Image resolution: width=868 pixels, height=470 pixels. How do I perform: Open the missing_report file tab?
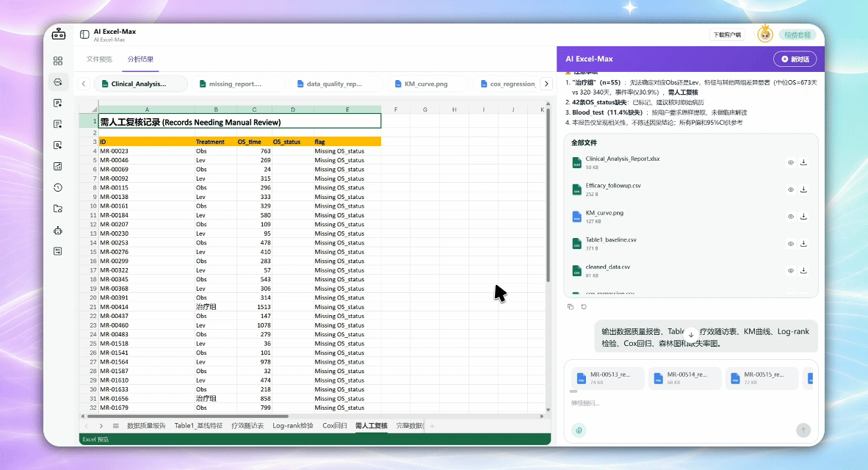238,84
